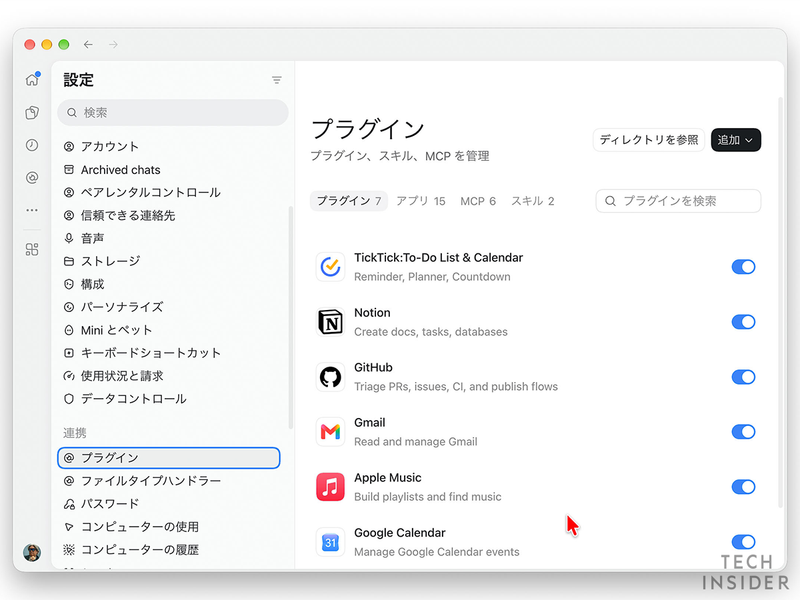Screen dimensions: 800x600
Task: Click the TickTick:To-Do List & Calendar title
Action: (x=438, y=258)
